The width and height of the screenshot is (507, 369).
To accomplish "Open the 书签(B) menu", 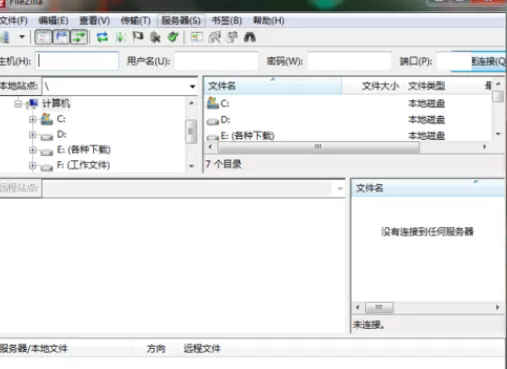I will [x=227, y=21].
